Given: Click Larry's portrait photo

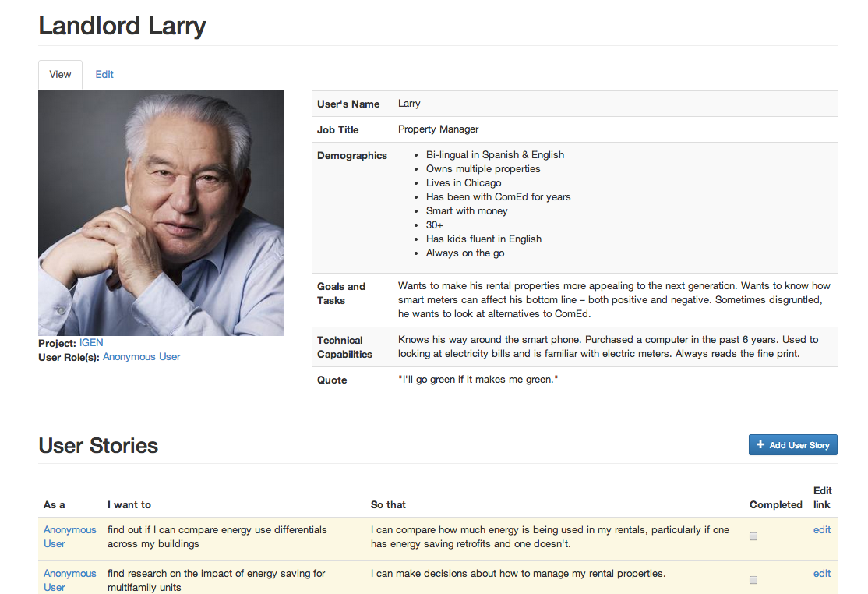Looking at the screenshot, I should (161, 213).
